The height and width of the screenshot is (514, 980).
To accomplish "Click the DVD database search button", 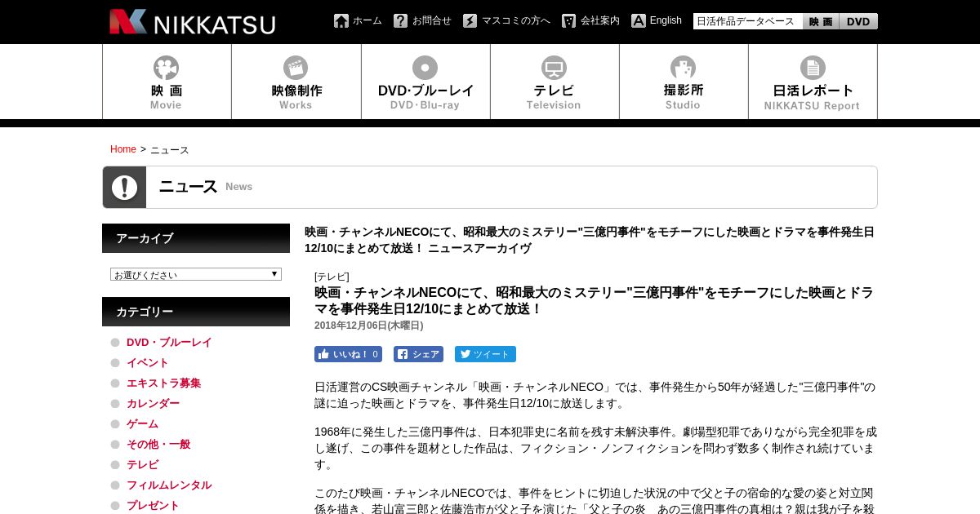I will 858,21.
